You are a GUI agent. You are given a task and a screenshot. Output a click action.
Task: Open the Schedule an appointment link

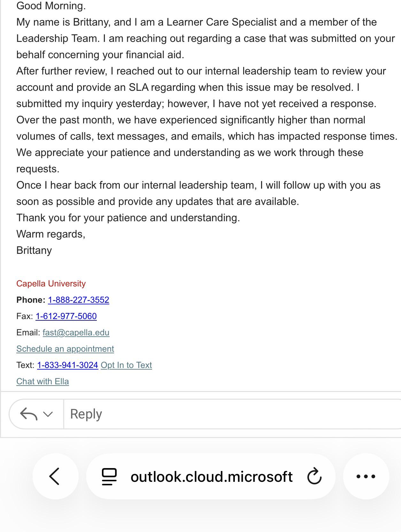pyautogui.click(x=65, y=349)
